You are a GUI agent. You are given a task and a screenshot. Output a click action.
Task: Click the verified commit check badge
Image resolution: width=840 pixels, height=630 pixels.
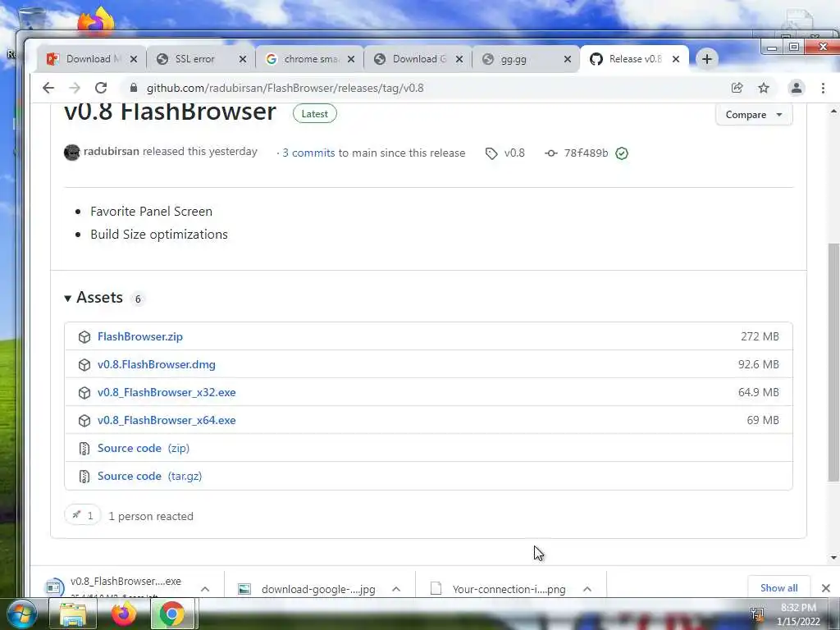[x=622, y=153]
